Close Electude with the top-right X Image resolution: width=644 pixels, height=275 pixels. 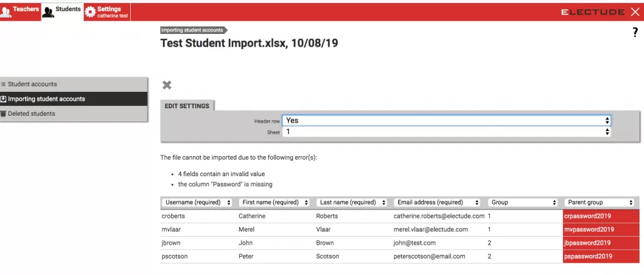tap(635, 12)
